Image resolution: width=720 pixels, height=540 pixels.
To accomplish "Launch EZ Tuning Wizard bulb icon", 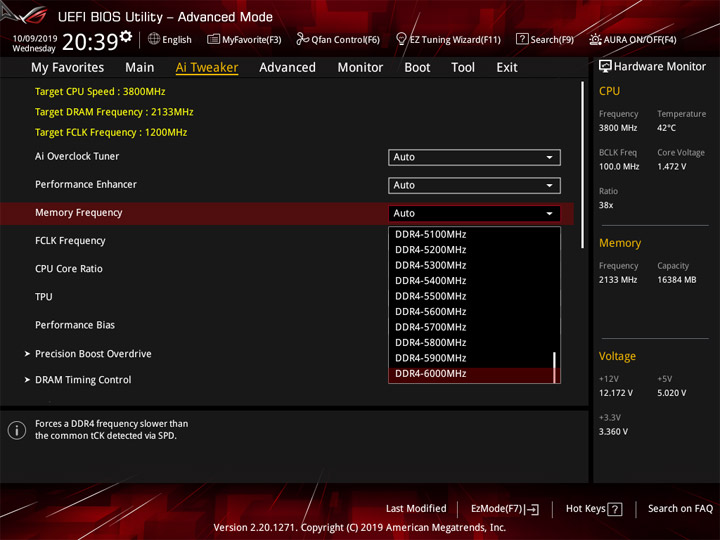I will (x=401, y=39).
